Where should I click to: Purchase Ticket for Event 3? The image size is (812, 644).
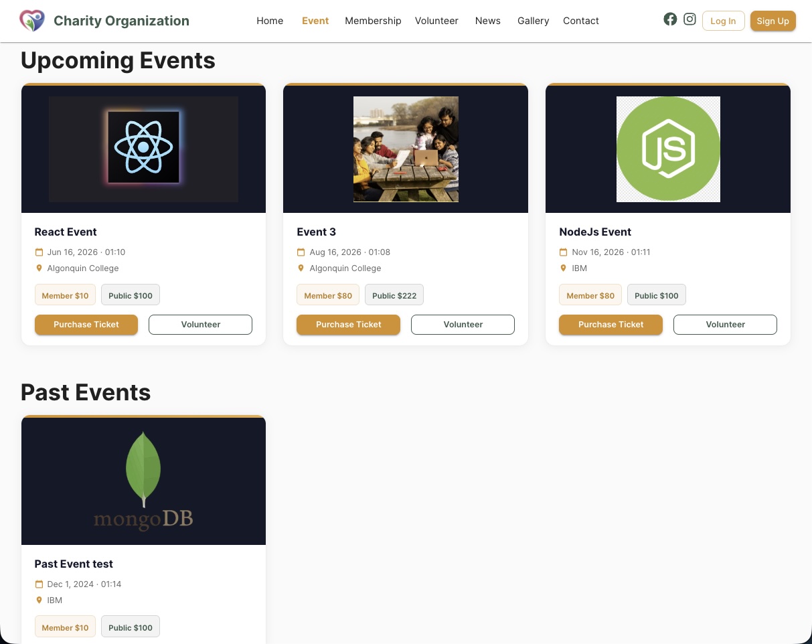[x=349, y=325]
